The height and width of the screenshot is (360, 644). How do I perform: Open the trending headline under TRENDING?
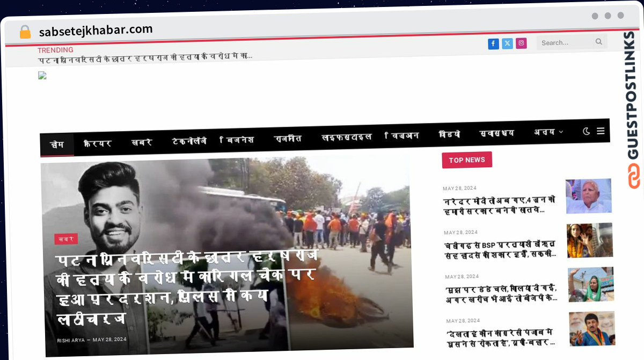145,56
